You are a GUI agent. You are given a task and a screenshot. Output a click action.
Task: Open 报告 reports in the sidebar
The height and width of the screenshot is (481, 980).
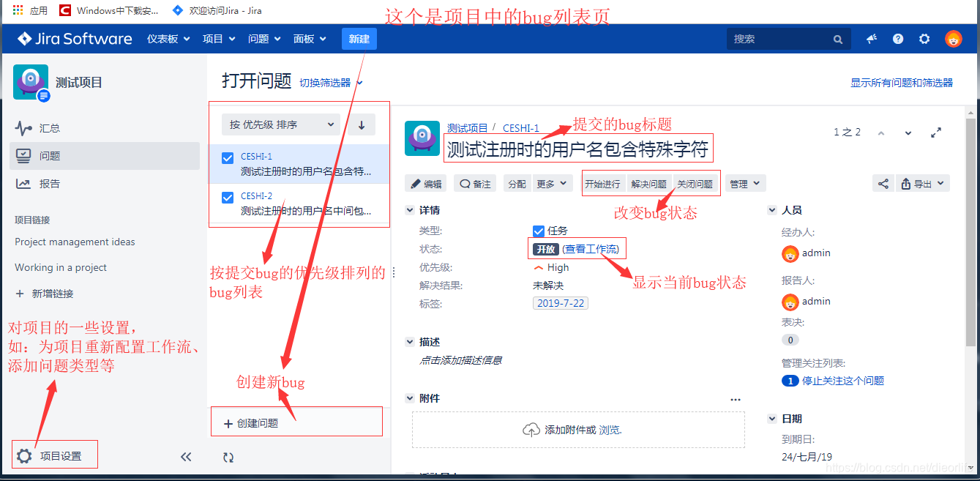point(105,184)
